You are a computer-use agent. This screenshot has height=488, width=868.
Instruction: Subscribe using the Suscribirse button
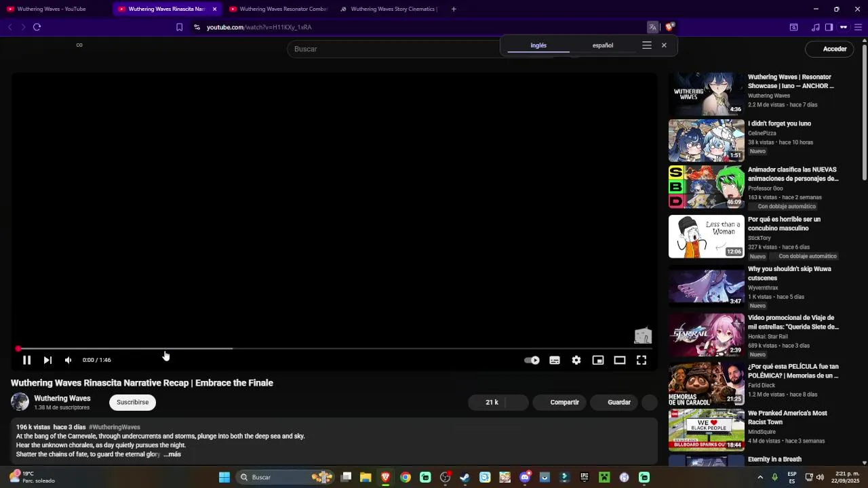[132, 402]
